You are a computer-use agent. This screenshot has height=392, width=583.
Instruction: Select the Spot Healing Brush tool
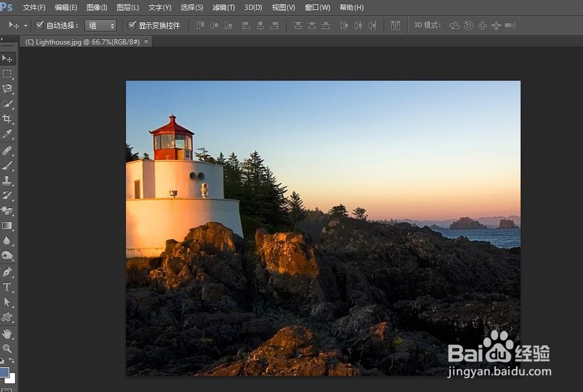coord(7,150)
